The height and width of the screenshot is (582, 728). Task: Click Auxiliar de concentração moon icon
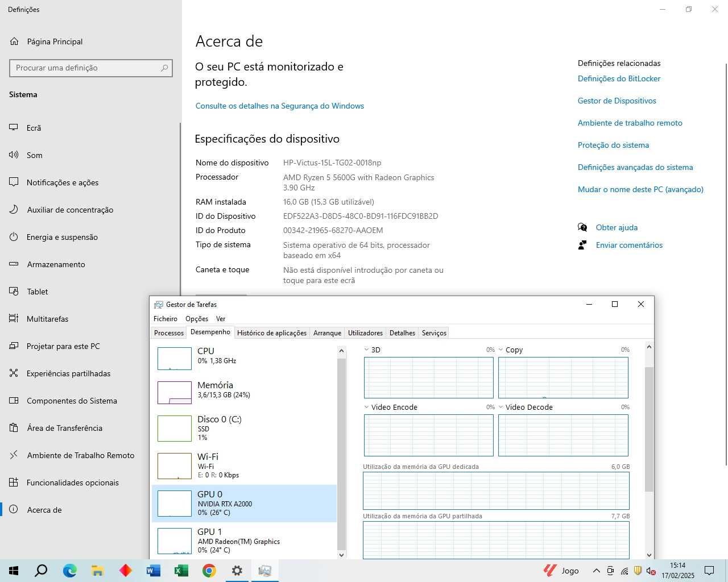click(14, 210)
